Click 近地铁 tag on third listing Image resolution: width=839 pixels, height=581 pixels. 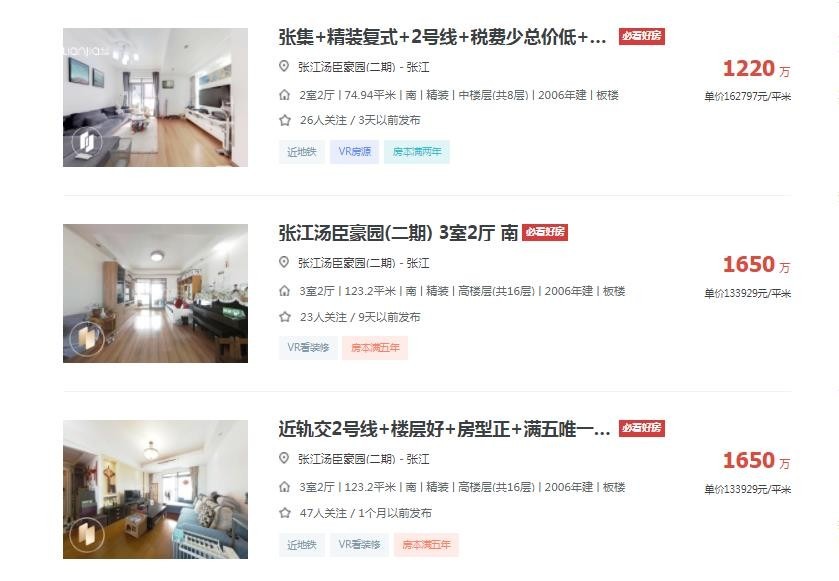(x=302, y=545)
